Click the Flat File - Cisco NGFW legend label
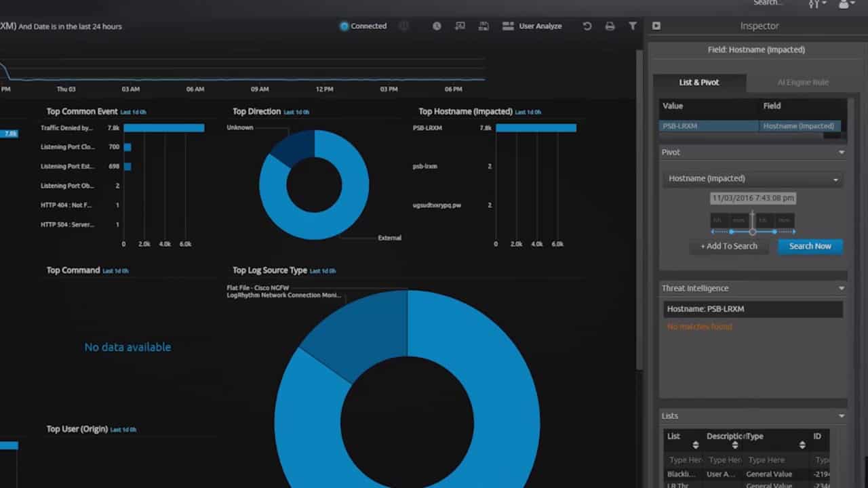 pos(258,288)
